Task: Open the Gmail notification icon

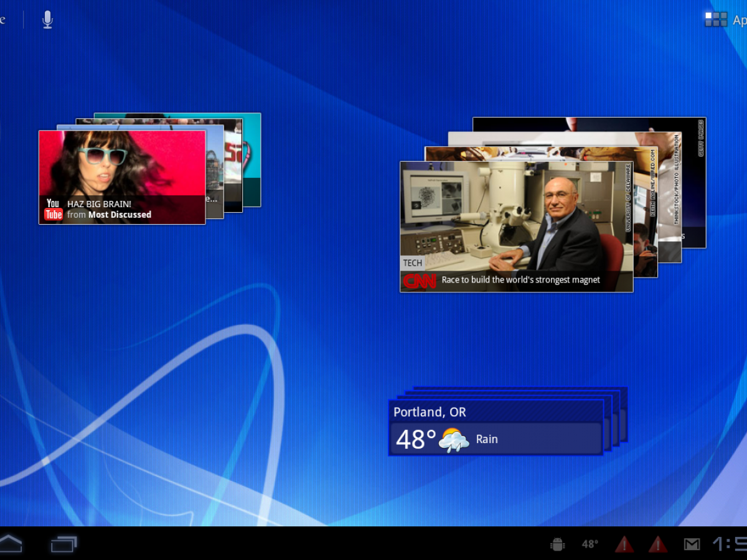Action: (x=692, y=544)
